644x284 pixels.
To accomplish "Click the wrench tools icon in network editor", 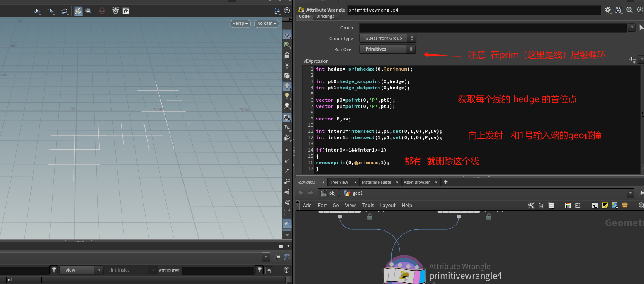I will 531,205.
